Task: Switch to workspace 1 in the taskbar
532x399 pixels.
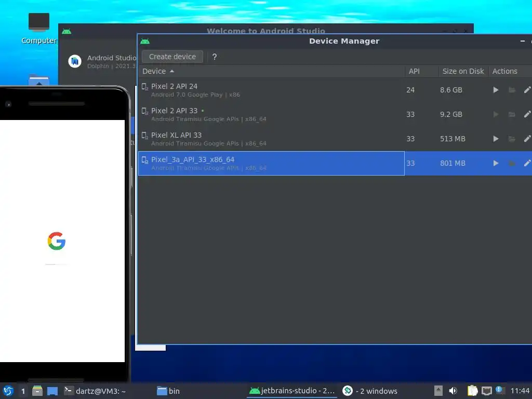Action: click(x=23, y=391)
